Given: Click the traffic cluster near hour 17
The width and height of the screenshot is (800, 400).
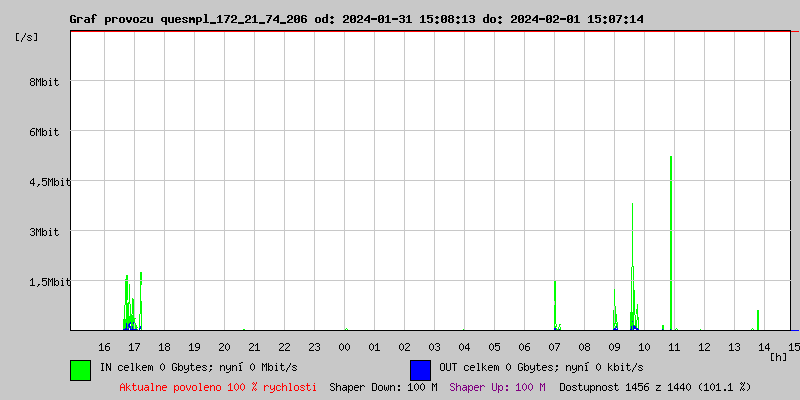Looking at the screenshot, I should click(133, 301).
